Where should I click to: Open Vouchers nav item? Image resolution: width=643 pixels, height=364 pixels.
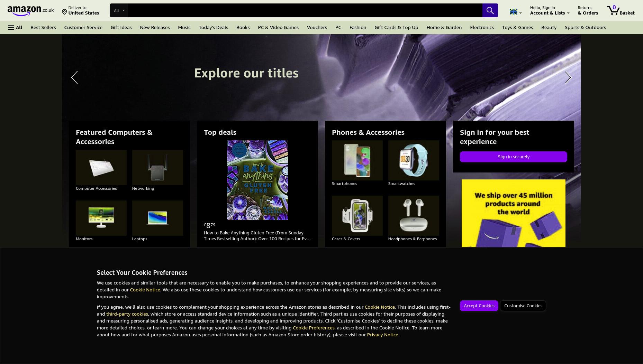point(317,27)
